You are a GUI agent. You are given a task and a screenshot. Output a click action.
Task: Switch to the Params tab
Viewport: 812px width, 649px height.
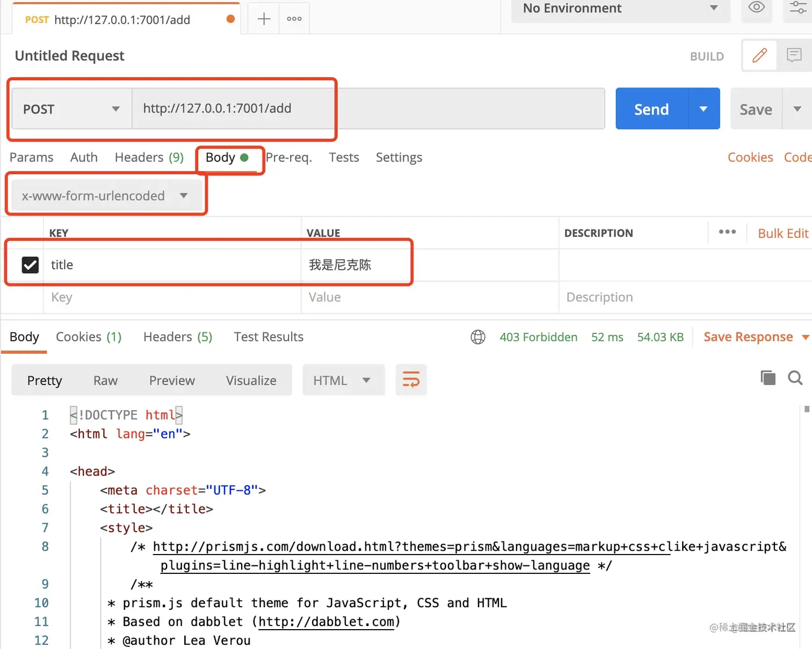click(32, 157)
